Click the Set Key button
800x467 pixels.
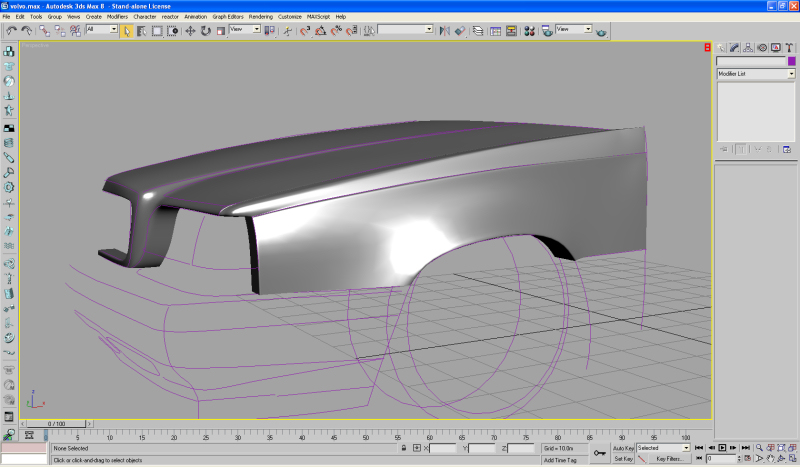pyautogui.click(x=623, y=459)
